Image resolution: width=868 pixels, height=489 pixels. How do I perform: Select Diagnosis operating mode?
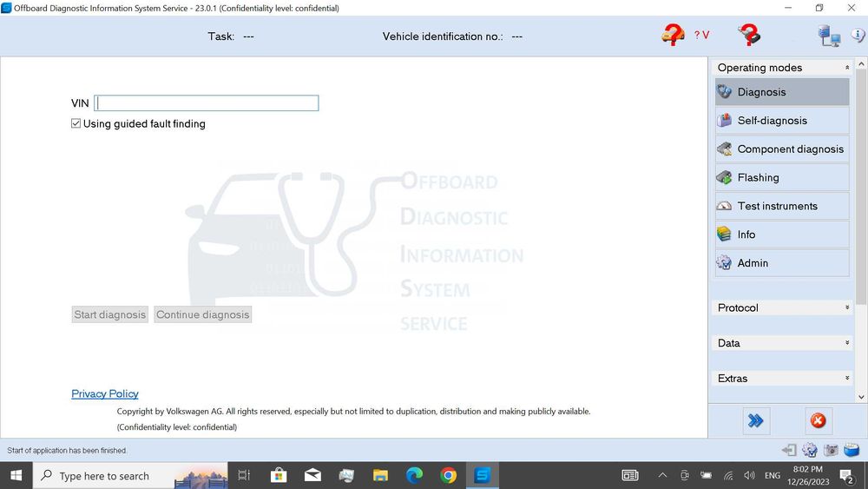pos(782,92)
